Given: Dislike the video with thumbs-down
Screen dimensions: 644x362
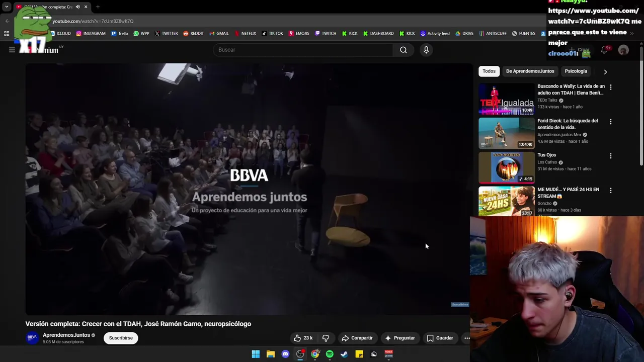Looking at the screenshot, I should [x=326, y=338].
